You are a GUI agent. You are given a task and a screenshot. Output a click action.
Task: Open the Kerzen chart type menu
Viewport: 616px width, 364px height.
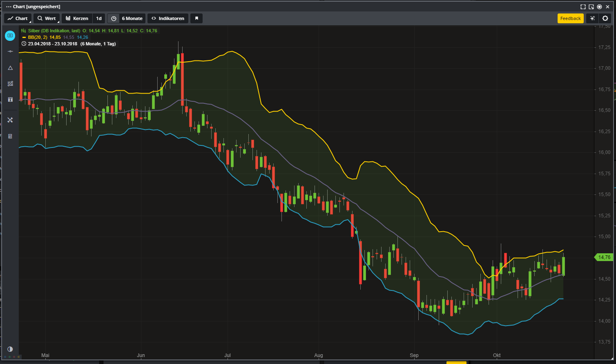pos(77,18)
